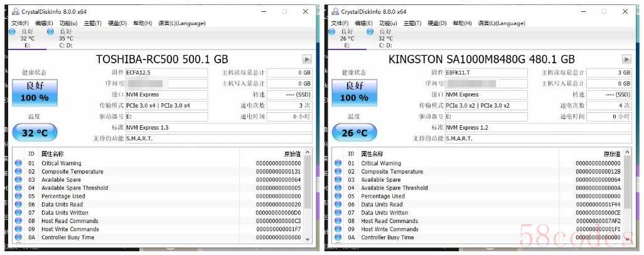
Task: Click next-disk arrow beside TOSHIBA-RC500 title
Action: (307, 60)
